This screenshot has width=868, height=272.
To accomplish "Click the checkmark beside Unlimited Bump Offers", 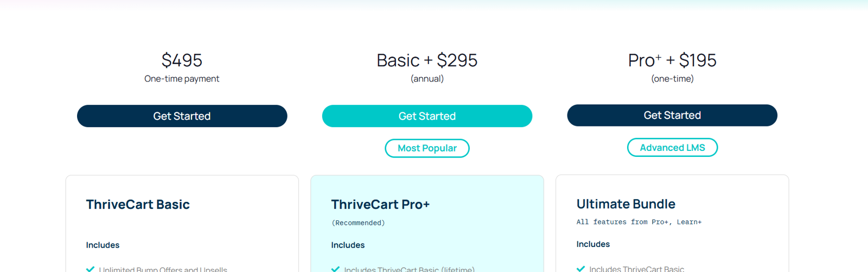I will point(90,269).
